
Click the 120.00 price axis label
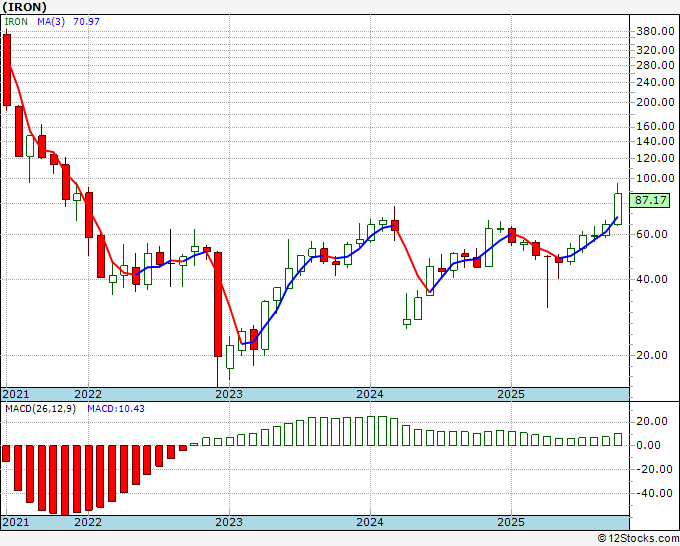click(x=655, y=158)
